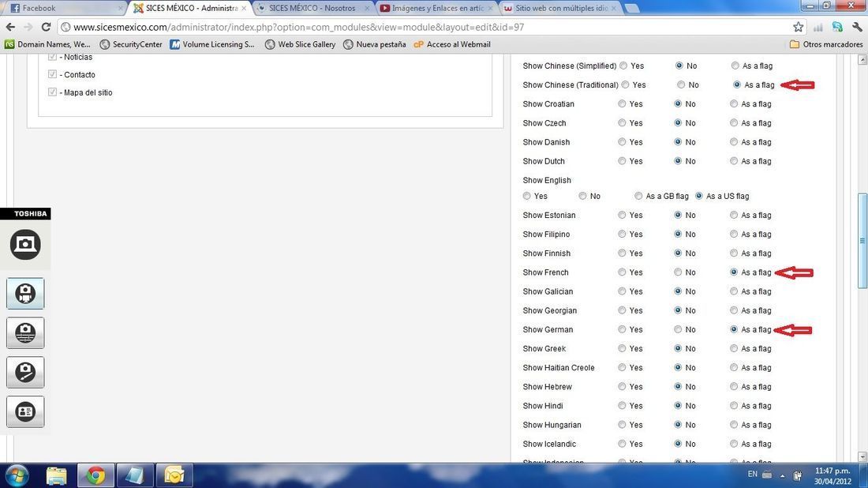868x488 pixels.
Task: Toggle the Contacto checkbox
Action: [52, 74]
